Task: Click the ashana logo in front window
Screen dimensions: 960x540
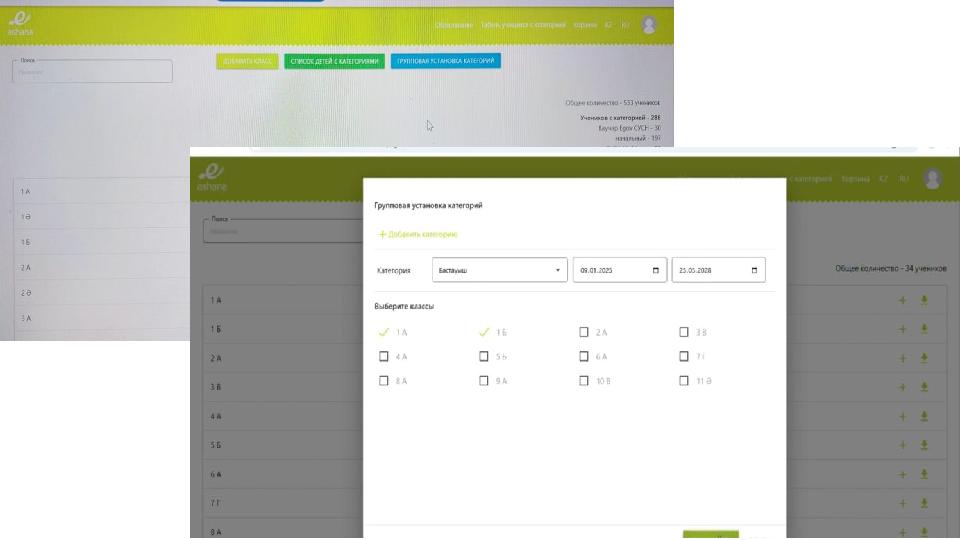Action: point(212,178)
